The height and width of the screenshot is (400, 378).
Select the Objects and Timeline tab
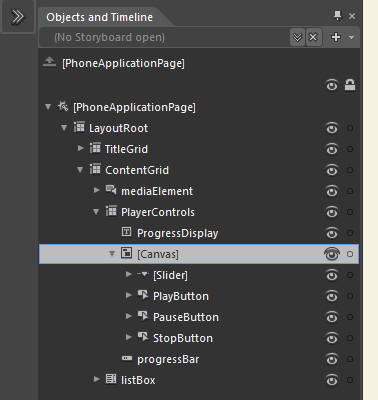tap(99, 17)
